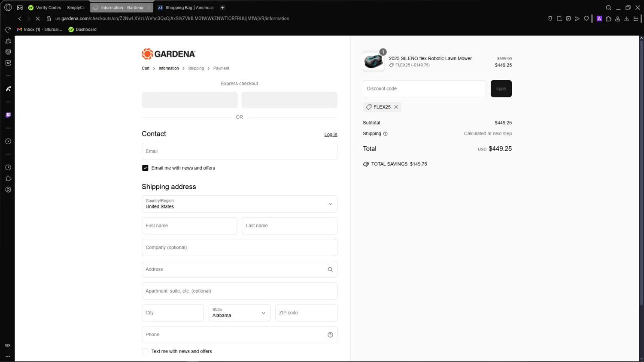Take a snapshot with the capture icon
This screenshot has height=362, width=644.
[559, 18]
